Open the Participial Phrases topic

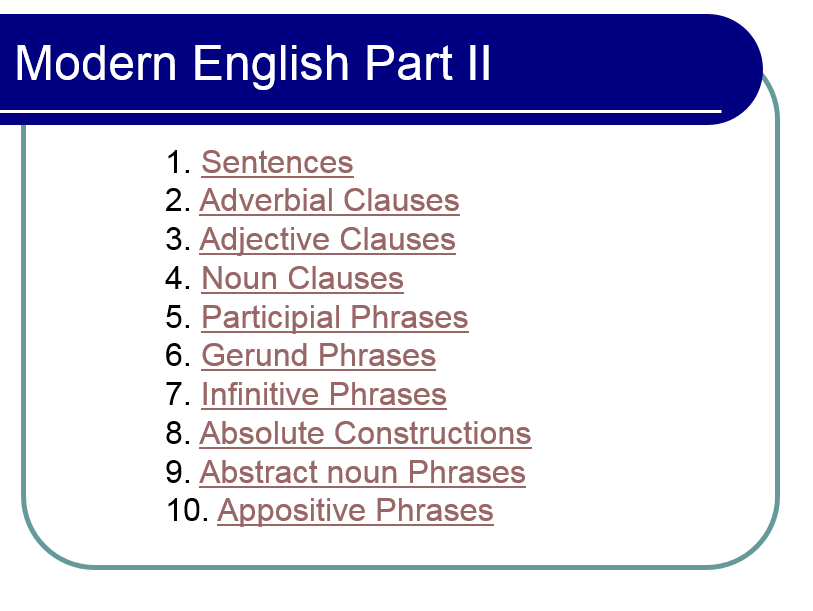335,317
